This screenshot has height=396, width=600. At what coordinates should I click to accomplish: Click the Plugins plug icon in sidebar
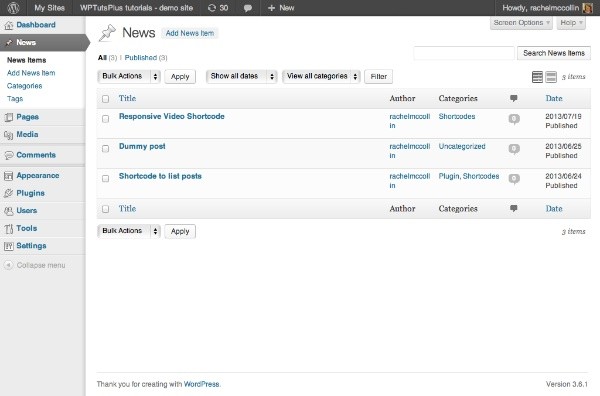(8, 193)
